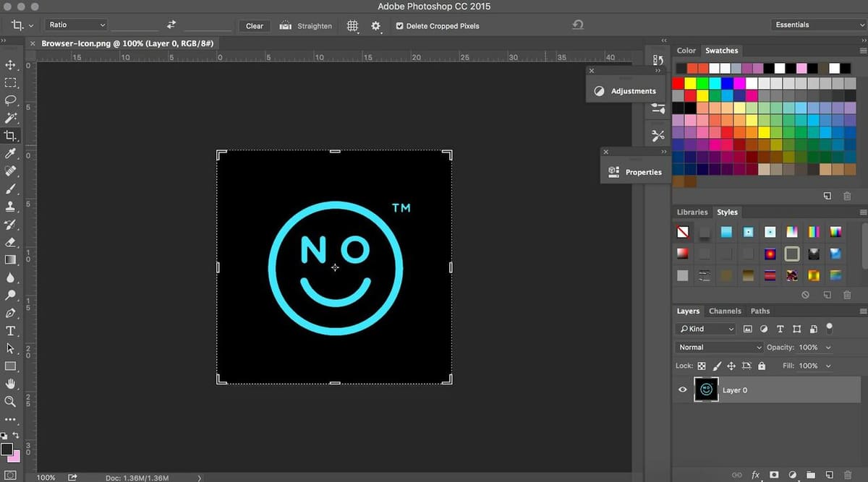Open the Normal blend mode dropdown

click(x=719, y=348)
